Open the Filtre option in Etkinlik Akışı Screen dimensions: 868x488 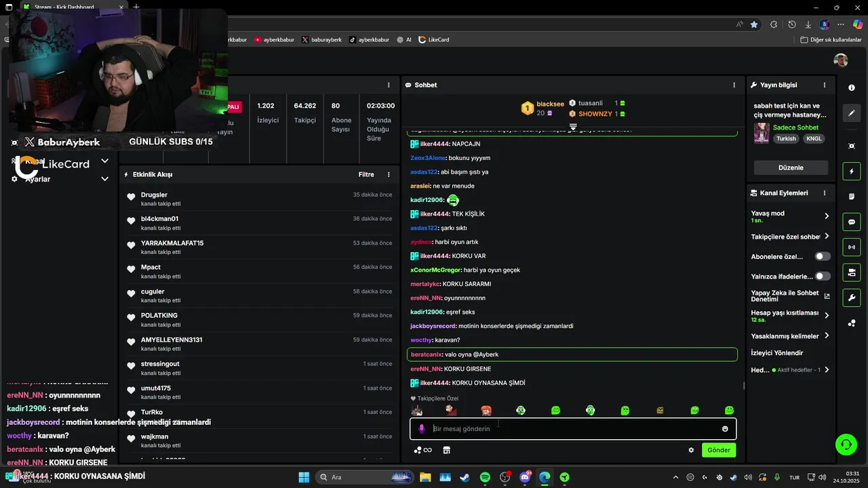[366, 174]
